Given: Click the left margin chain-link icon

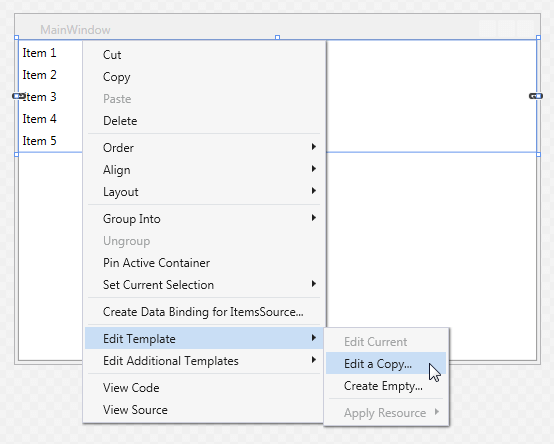Looking at the screenshot, I should (x=18, y=96).
